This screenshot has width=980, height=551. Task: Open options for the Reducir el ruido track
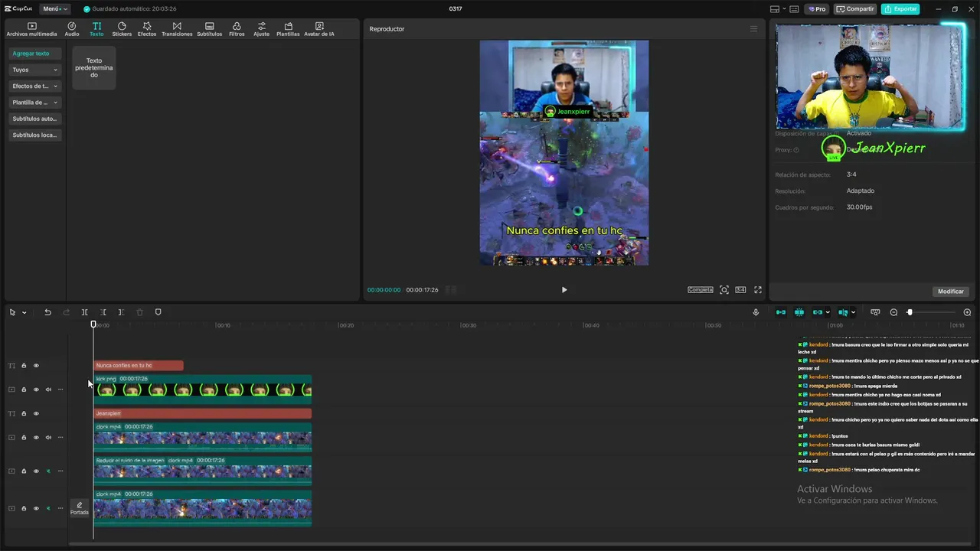tap(60, 471)
